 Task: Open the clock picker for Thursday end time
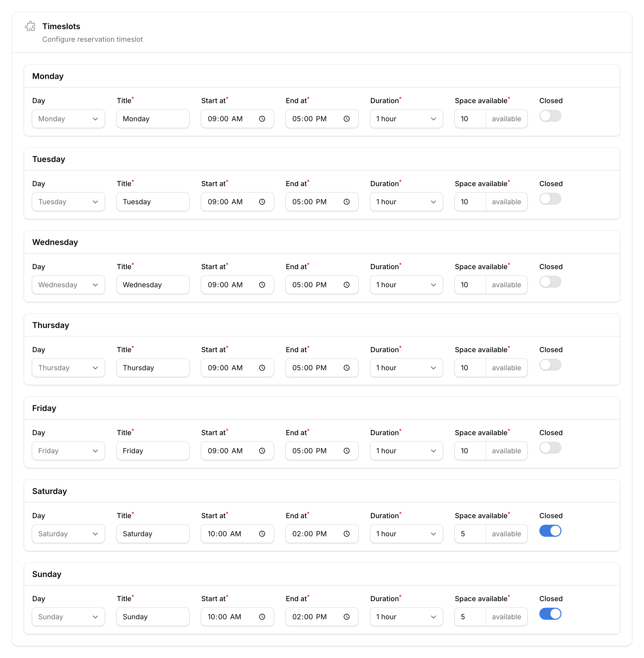[x=347, y=367]
